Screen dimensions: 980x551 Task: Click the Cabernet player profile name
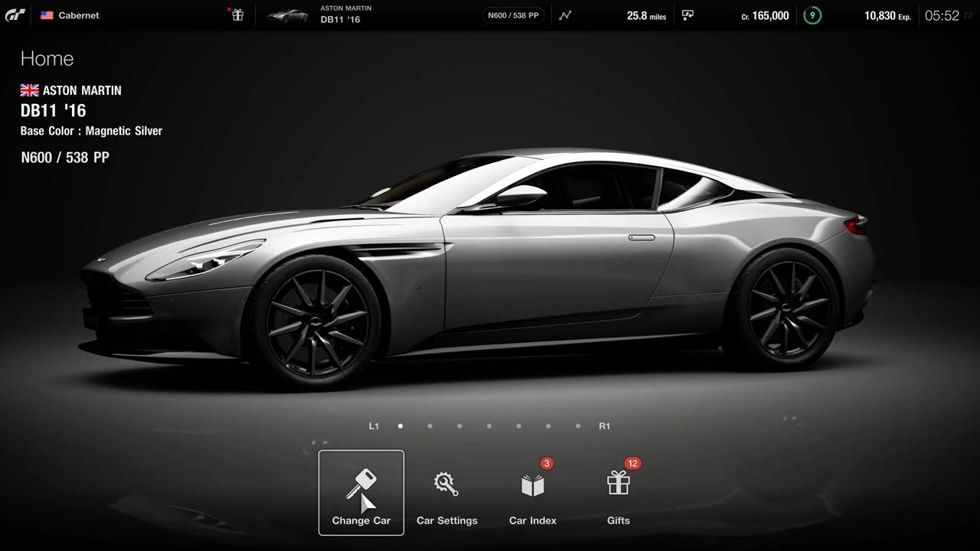[79, 15]
